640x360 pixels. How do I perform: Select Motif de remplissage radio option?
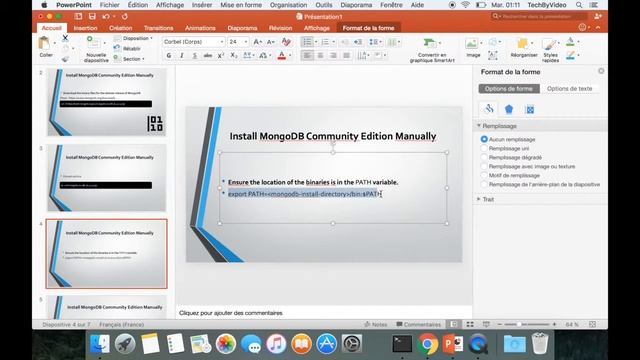click(484, 175)
